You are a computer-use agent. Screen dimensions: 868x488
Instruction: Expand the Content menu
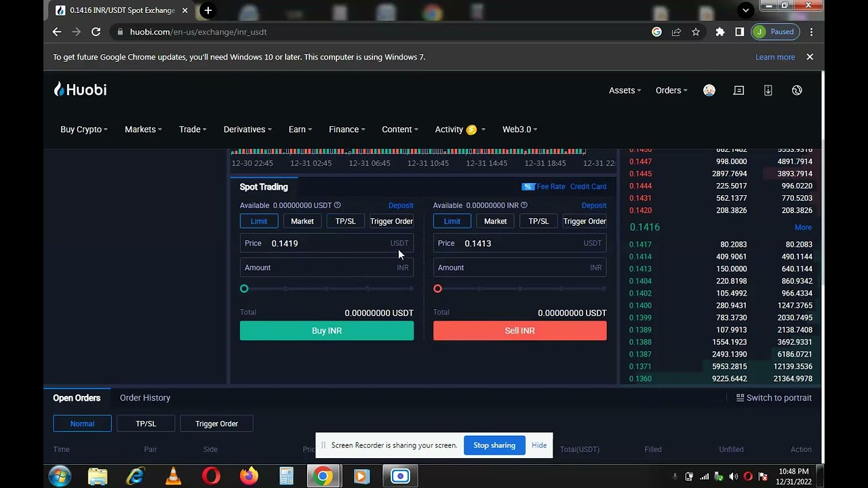tap(400, 129)
